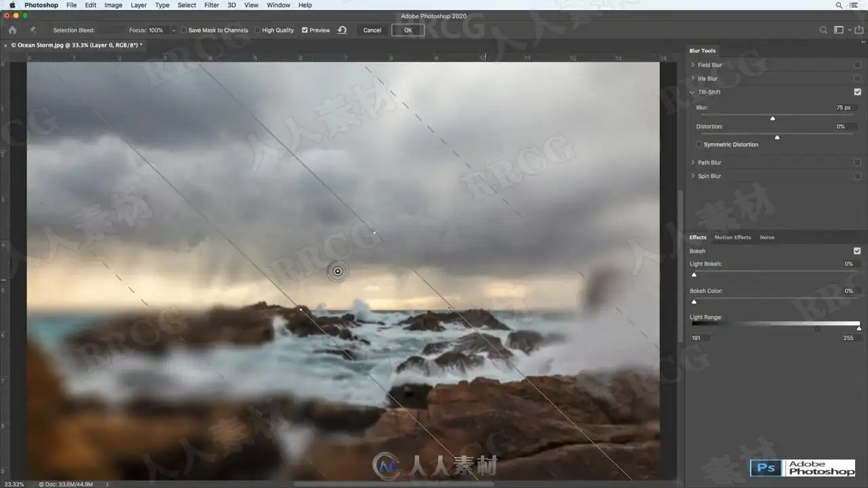Select the blur pin tool icon
The width and height of the screenshot is (868, 488).
(x=33, y=30)
